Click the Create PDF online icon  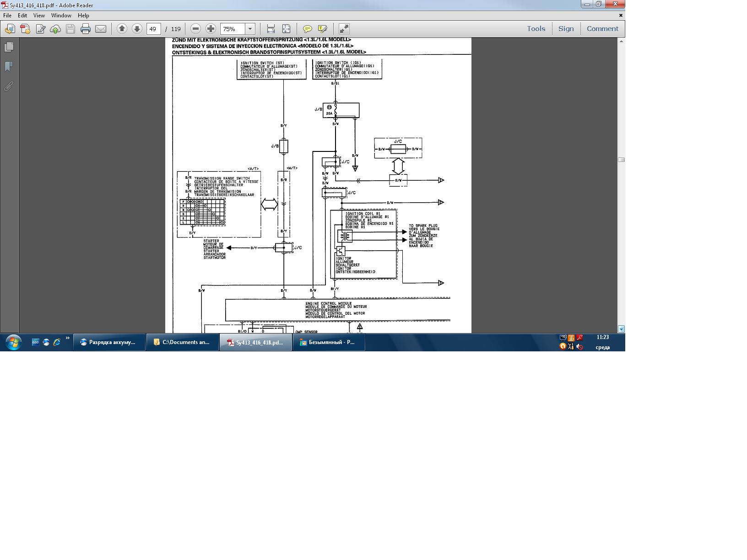(25, 29)
